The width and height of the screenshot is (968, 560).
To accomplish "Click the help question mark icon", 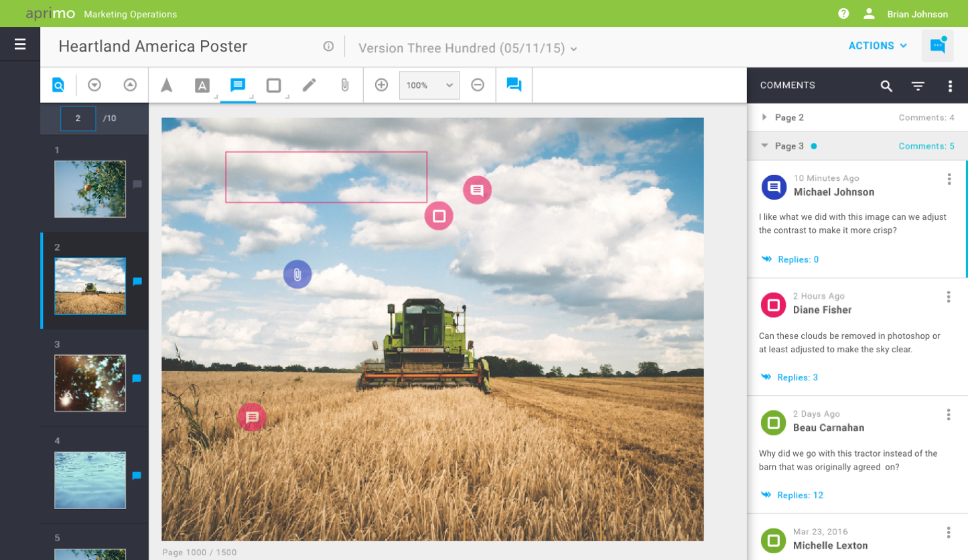I will [843, 13].
